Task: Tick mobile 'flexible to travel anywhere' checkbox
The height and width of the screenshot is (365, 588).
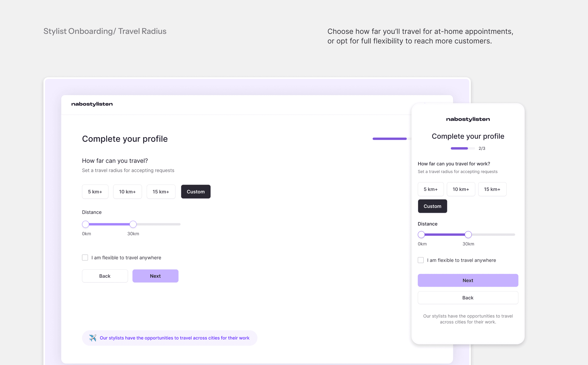Action: coord(420,260)
